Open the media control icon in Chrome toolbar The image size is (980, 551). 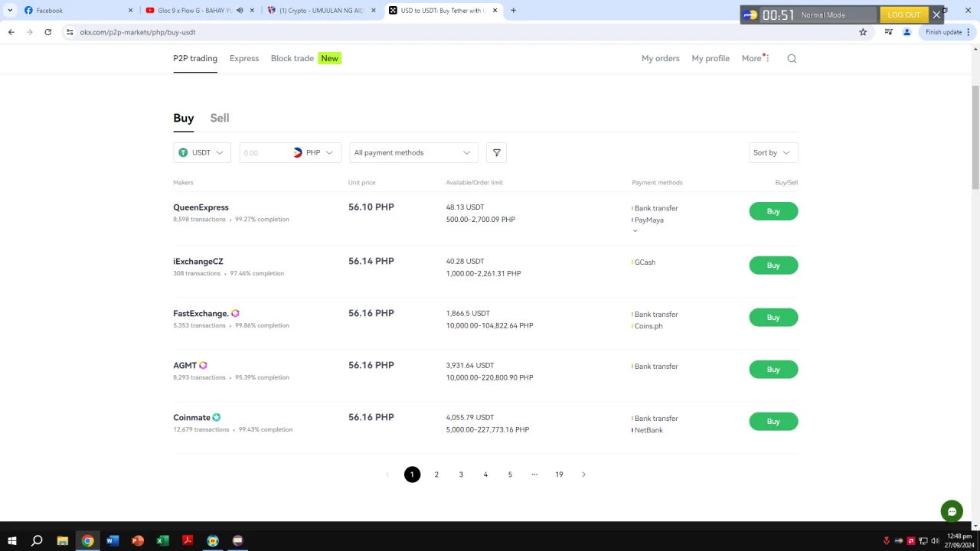(x=888, y=32)
